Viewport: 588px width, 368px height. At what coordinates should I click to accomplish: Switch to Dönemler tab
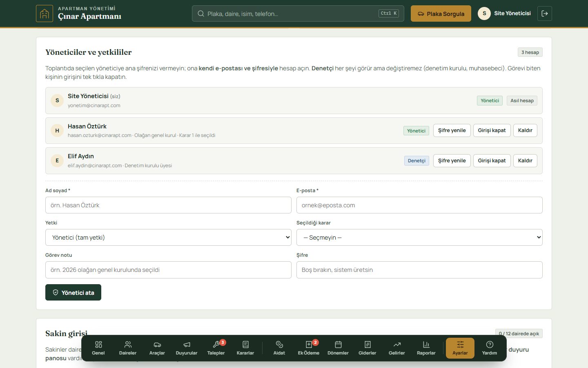click(338, 348)
